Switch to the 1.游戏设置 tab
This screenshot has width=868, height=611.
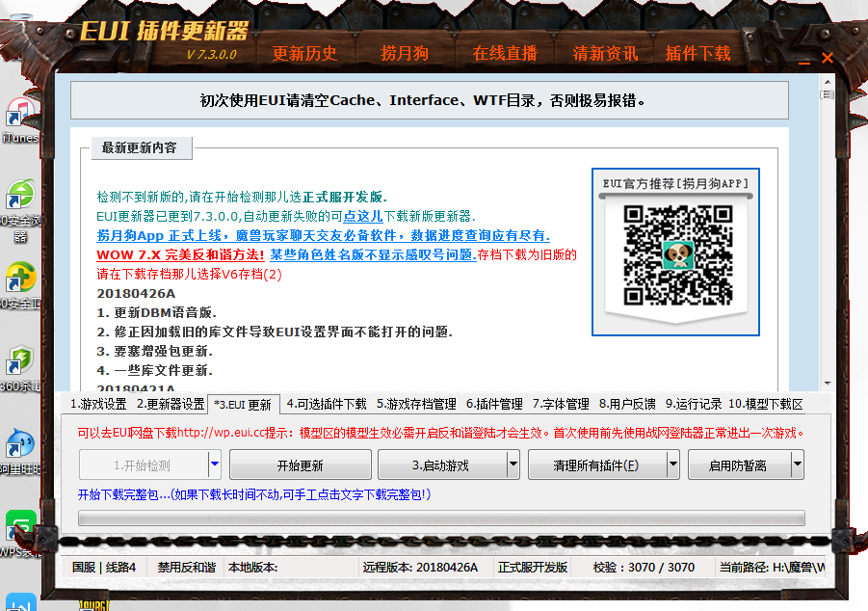[98, 404]
